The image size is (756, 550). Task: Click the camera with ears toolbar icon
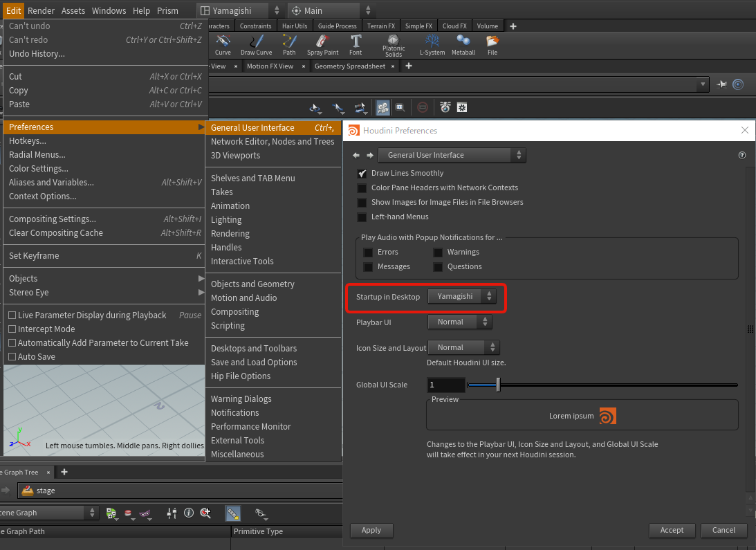coord(445,107)
